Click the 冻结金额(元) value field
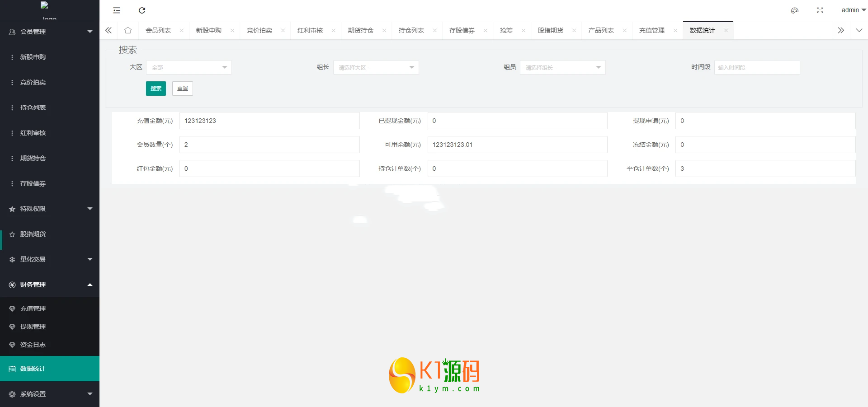Screen dimensions: 868x407 pos(765,145)
